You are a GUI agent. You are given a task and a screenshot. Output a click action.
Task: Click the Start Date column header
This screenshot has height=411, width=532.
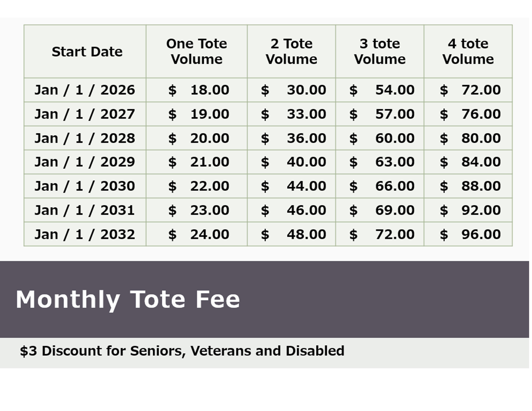point(87,52)
